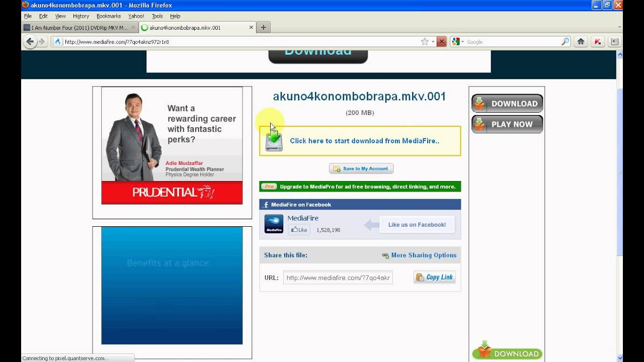Click the gray K virtual keyboard toolbar icon
This screenshot has height=362, width=644.
click(614, 42)
